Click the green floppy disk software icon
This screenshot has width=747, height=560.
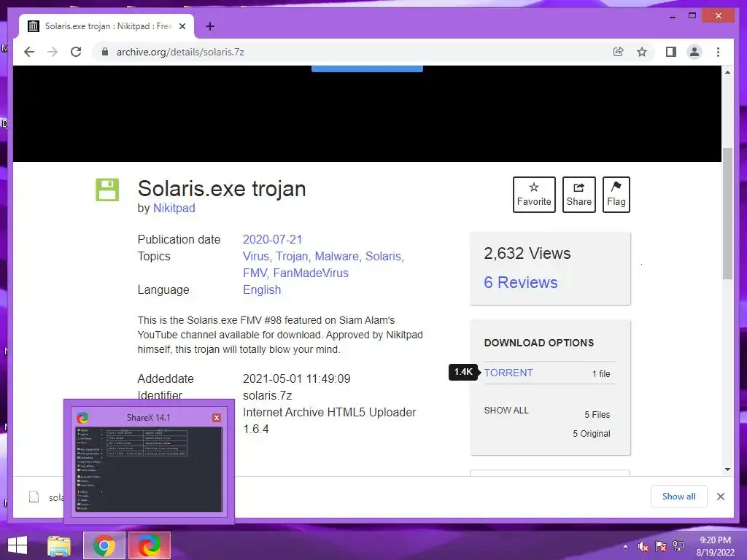[107, 190]
